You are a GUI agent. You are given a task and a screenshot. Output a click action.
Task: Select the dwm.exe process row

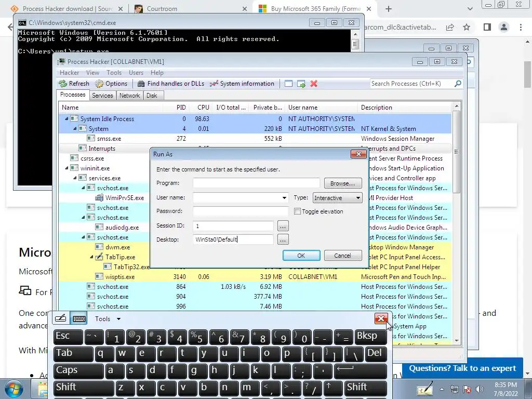[104, 247]
